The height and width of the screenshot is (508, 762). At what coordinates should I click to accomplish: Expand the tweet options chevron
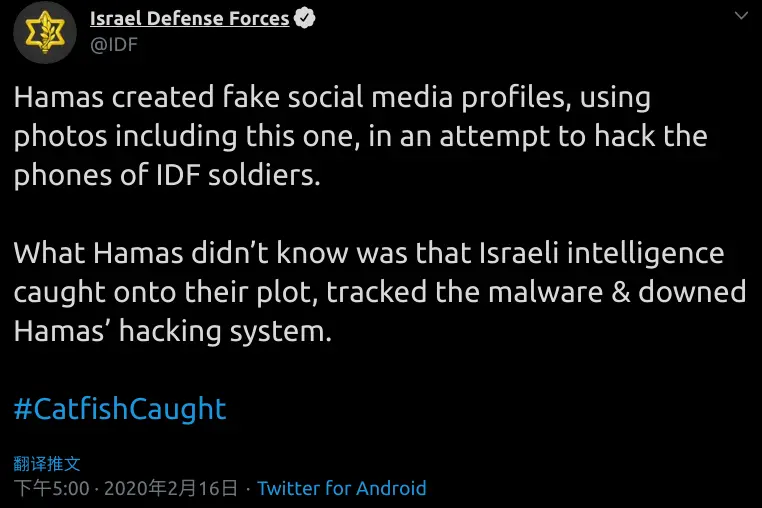click(x=741, y=16)
